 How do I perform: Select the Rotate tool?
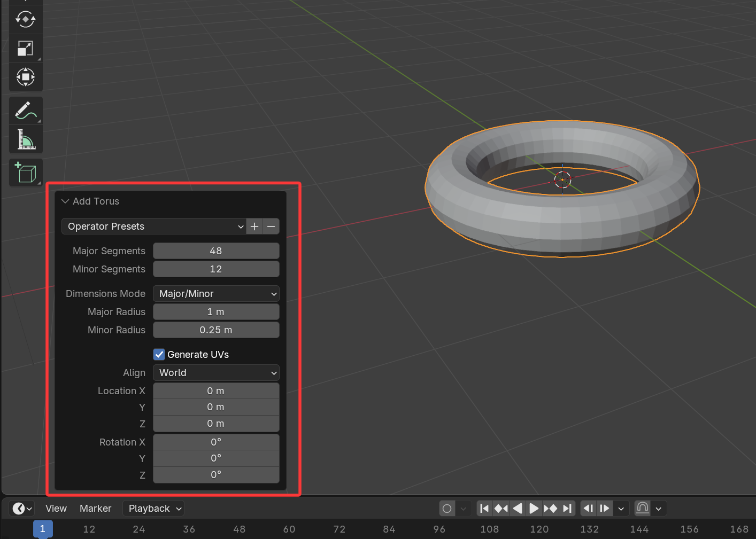[25, 19]
